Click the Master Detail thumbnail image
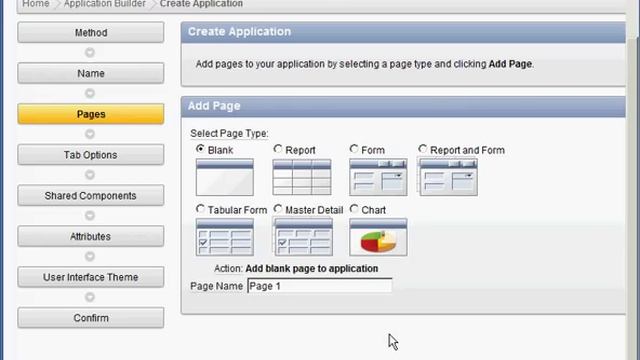The image size is (640, 360). coord(302,237)
